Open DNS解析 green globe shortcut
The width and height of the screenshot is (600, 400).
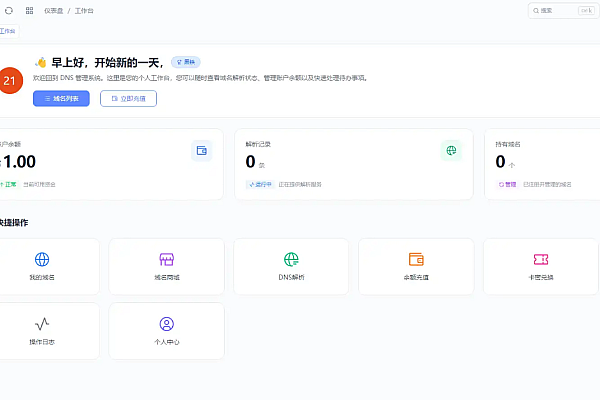pyautogui.click(x=291, y=266)
